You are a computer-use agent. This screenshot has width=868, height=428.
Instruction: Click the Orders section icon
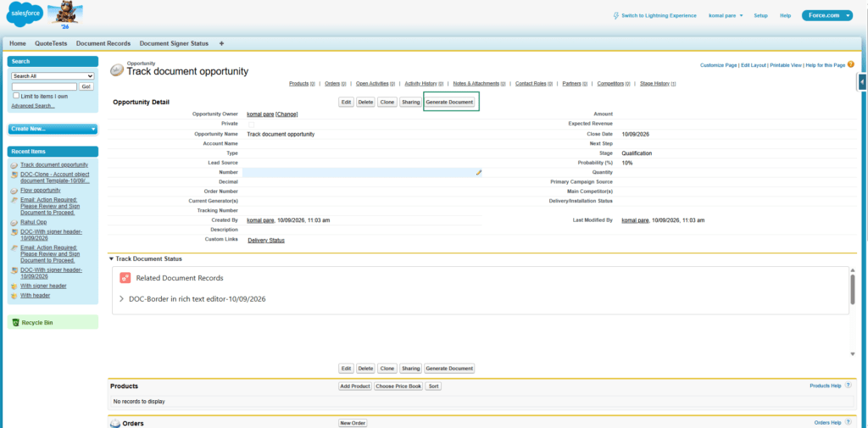click(x=115, y=423)
